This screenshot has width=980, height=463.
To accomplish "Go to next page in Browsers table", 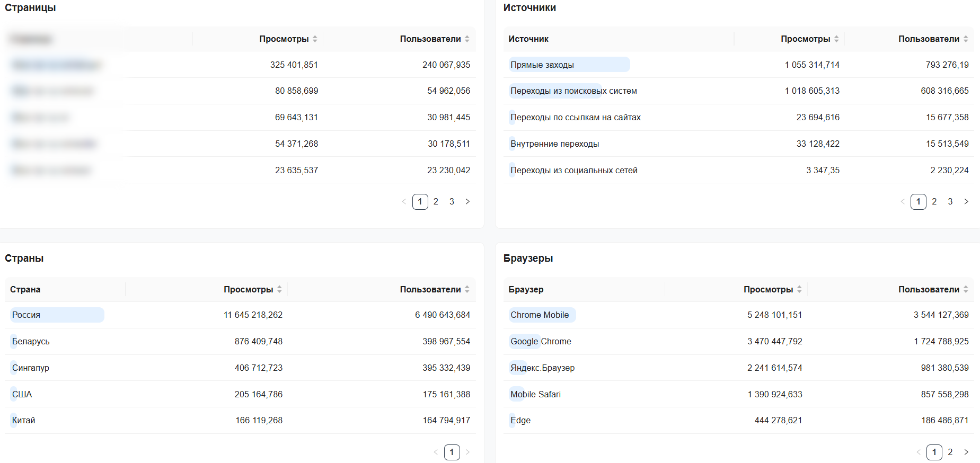I will click(x=966, y=452).
